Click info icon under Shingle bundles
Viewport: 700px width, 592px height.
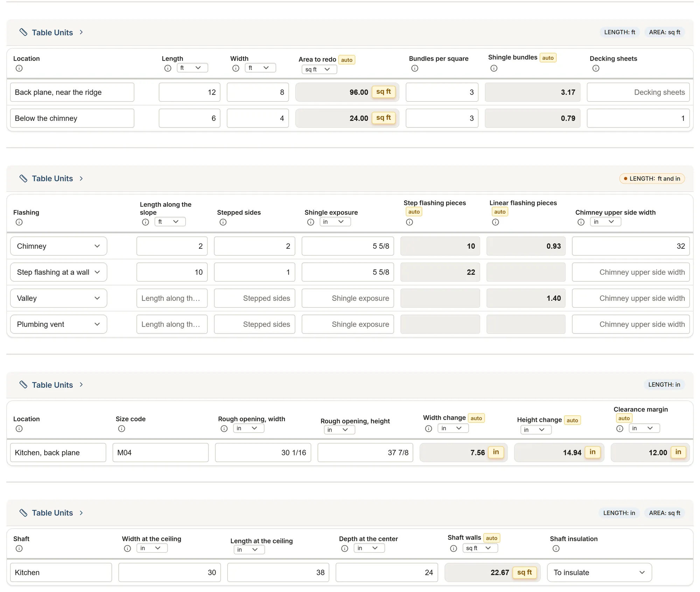pos(494,68)
